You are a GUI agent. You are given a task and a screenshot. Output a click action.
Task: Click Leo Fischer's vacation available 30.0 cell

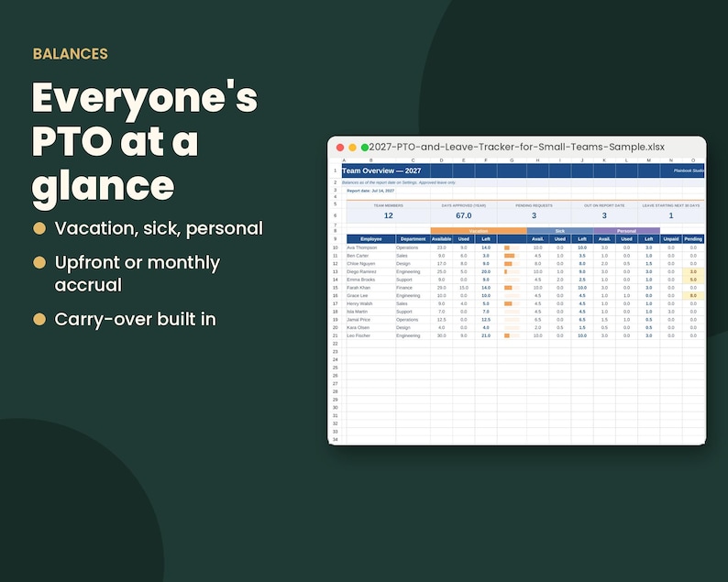click(442, 335)
